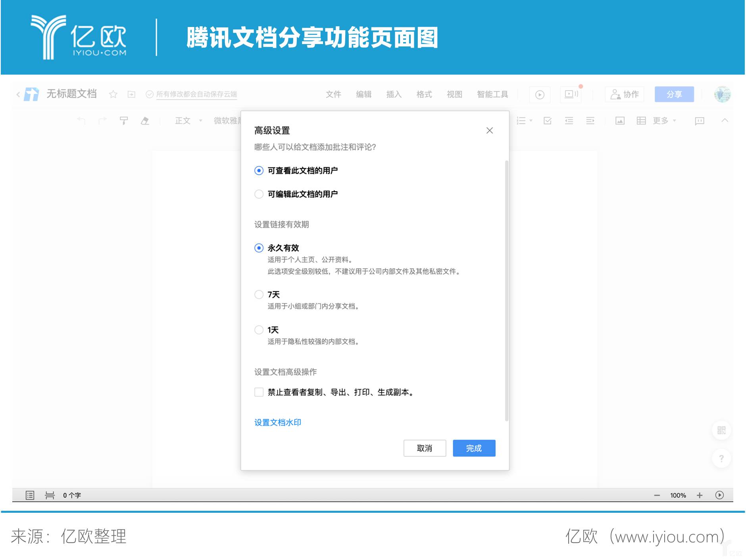Open the comments panel icon

tap(700, 121)
